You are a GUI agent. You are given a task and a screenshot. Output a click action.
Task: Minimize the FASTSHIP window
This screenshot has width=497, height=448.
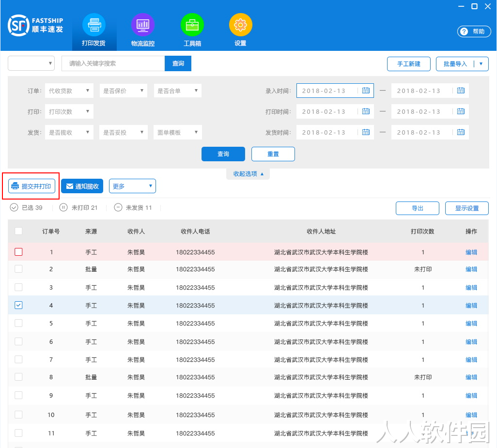pos(461,6)
